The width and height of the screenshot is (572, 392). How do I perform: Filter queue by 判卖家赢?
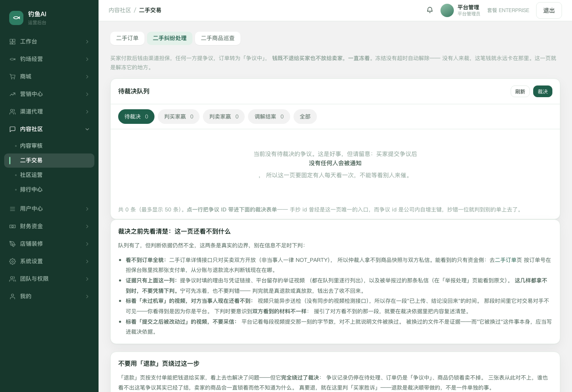224,117
